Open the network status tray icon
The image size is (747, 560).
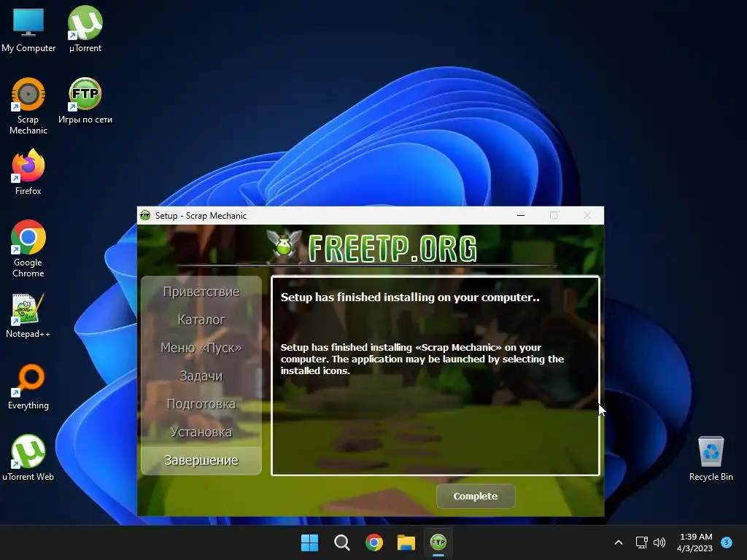(x=642, y=542)
